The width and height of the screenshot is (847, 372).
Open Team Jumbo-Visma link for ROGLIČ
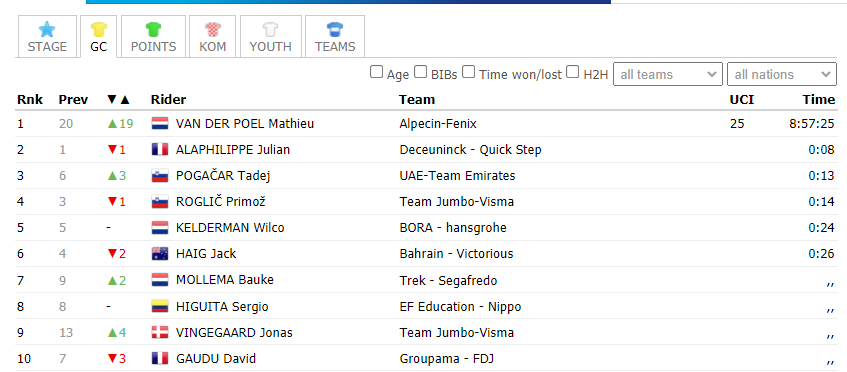pyautogui.click(x=456, y=202)
